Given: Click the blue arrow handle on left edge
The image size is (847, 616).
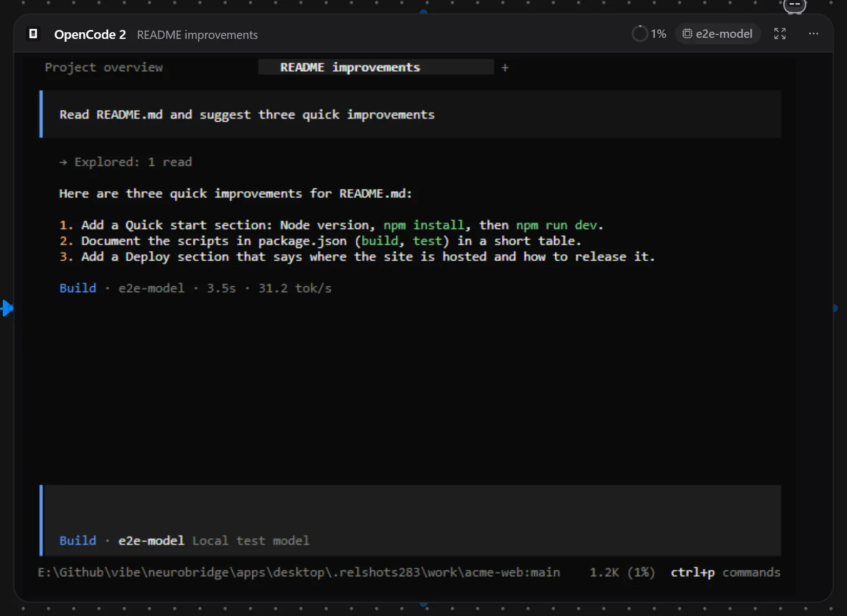Looking at the screenshot, I should (x=7, y=308).
